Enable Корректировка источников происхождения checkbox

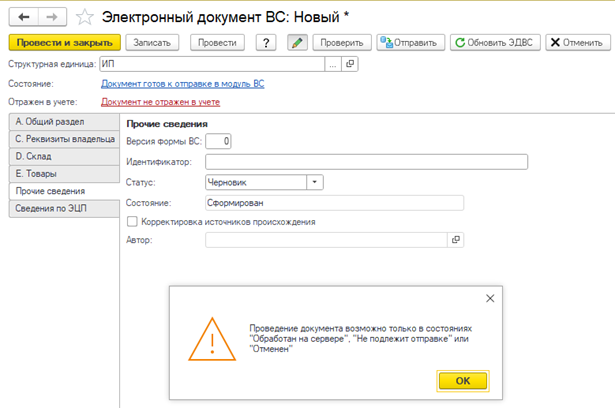pos(133,221)
